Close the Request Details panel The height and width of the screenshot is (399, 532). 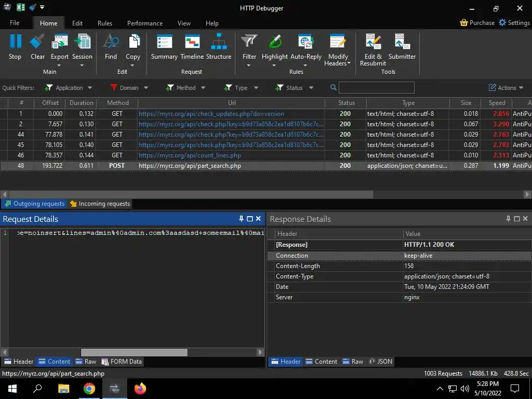tap(258, 219)
